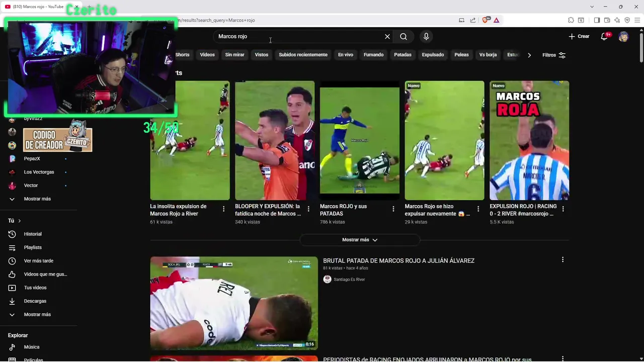
Task: Select the Peleas filter chip
Action: point(461,55)
